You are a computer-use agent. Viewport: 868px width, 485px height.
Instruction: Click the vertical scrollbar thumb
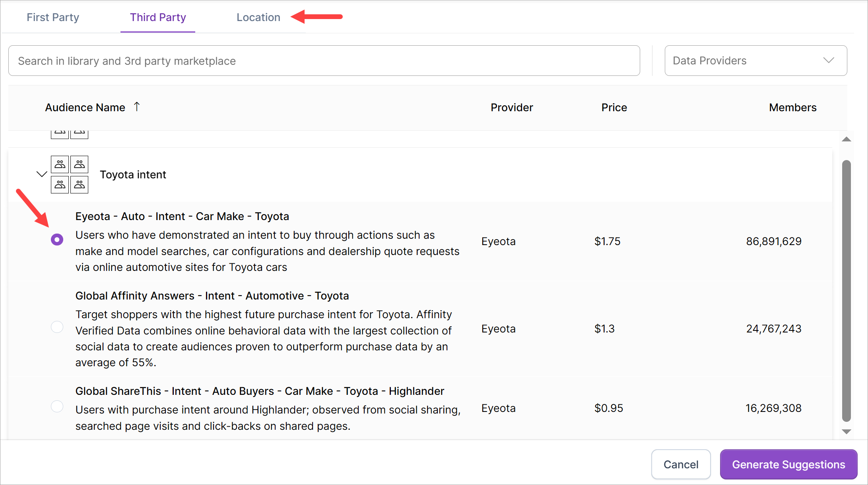pos(847,290)
